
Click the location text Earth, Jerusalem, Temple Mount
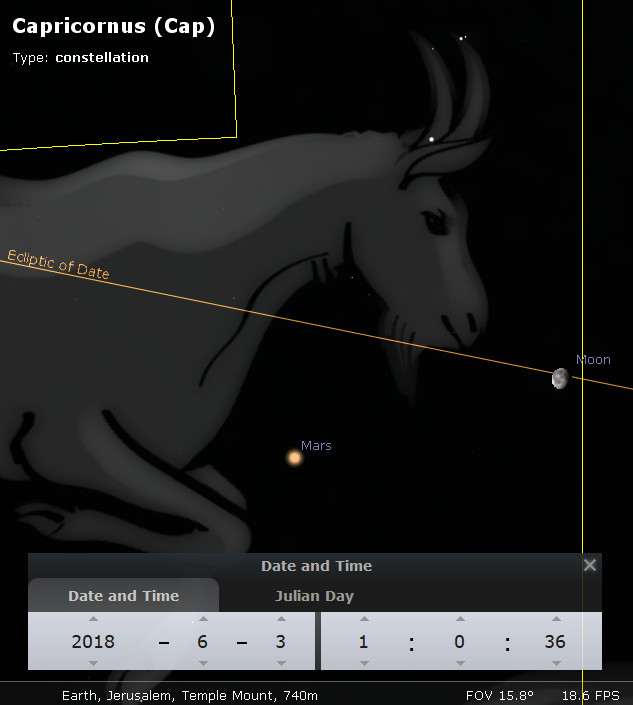pos(190,696)
